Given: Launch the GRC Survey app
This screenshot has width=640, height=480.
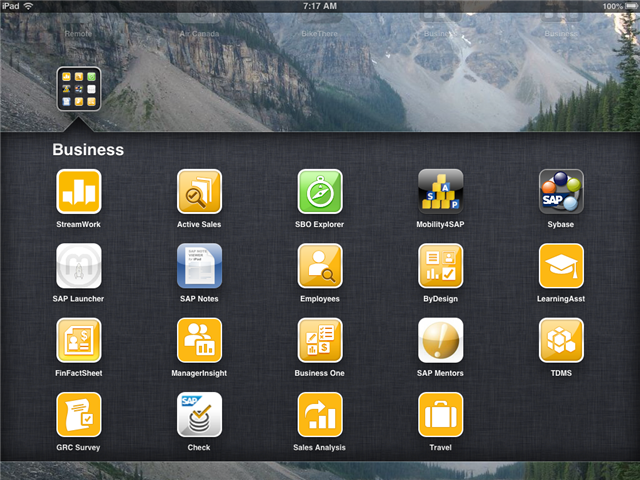Looking at the screenshot, I should pyautogui.click(x=79, y=414).
